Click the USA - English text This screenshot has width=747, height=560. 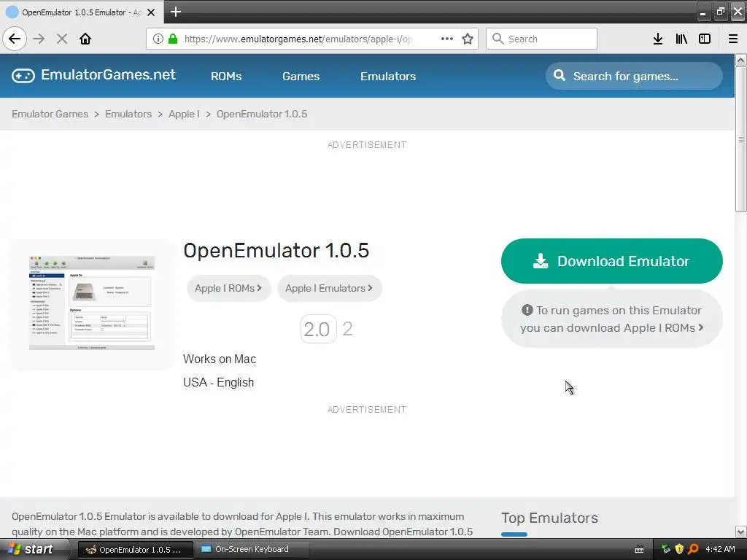tap(218, 382)
